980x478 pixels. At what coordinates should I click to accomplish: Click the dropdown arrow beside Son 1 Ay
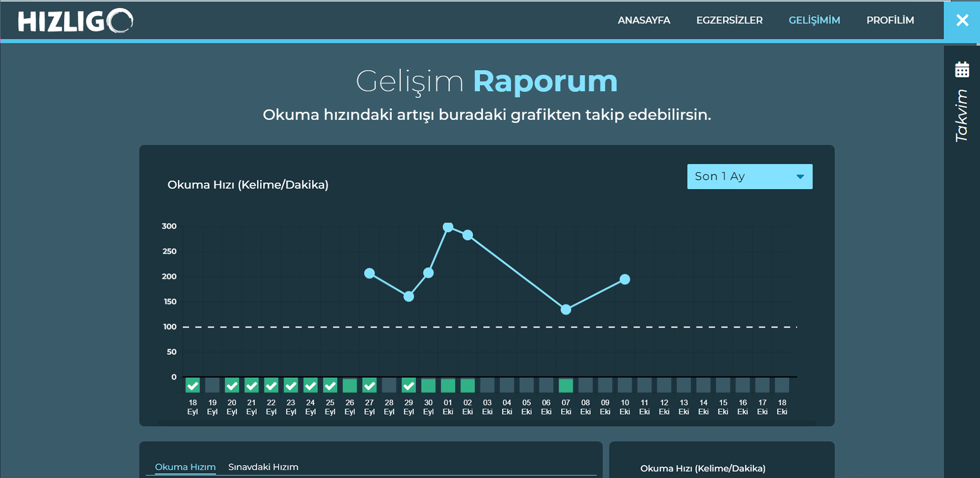pyautogui.click(x=800, y=177)
